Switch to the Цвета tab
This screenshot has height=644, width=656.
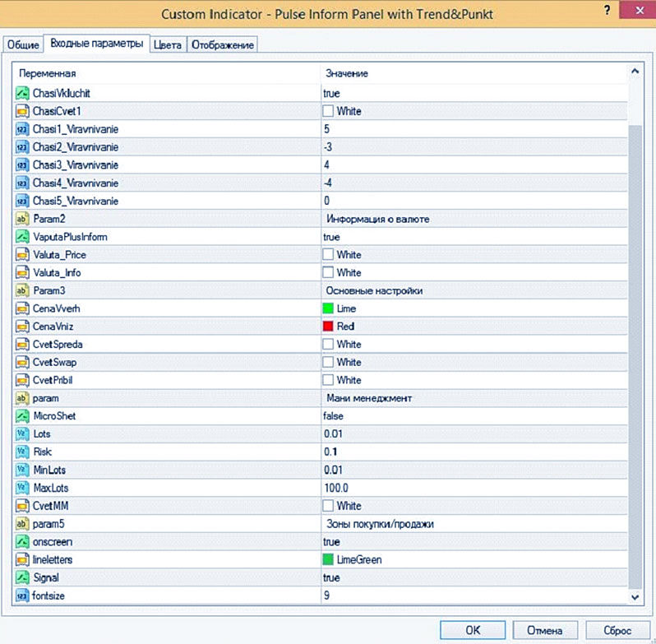[167, 45]
